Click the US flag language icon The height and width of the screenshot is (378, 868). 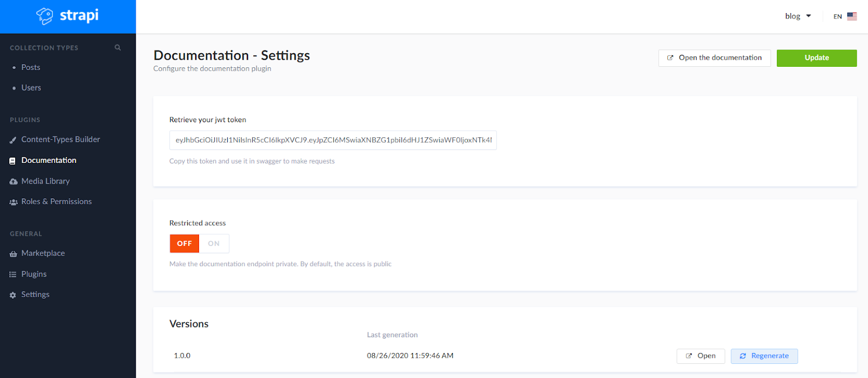coord(852,16)
